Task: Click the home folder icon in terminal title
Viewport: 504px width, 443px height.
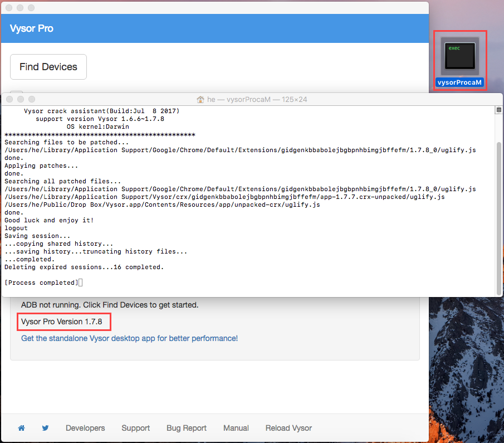Action: pos(200,99)
